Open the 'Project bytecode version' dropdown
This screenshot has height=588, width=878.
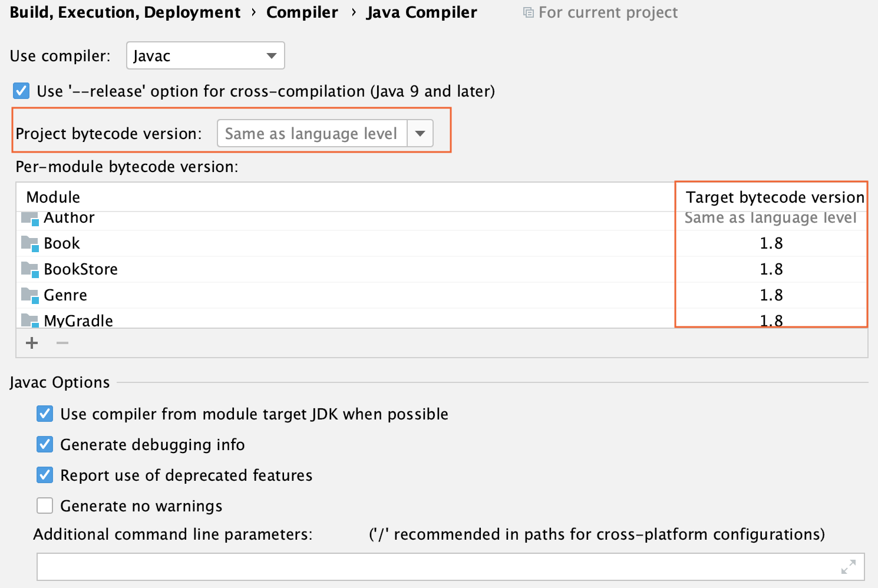[x=420, y=133]
